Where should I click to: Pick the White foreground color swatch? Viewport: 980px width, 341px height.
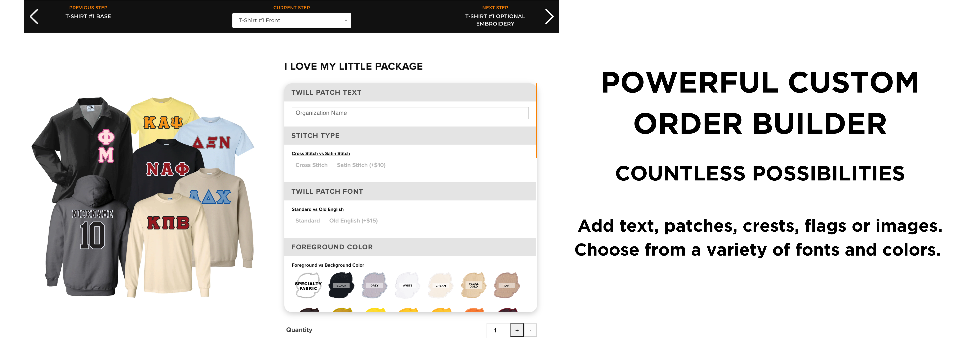click(408, 285)
